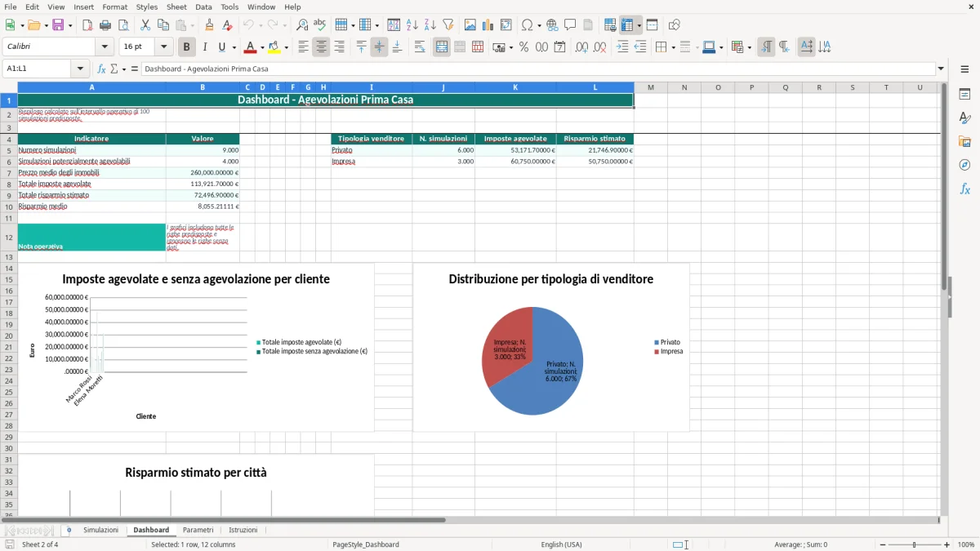
Task: Click the Increase Indent icon
Action: [x=622, y=47]
